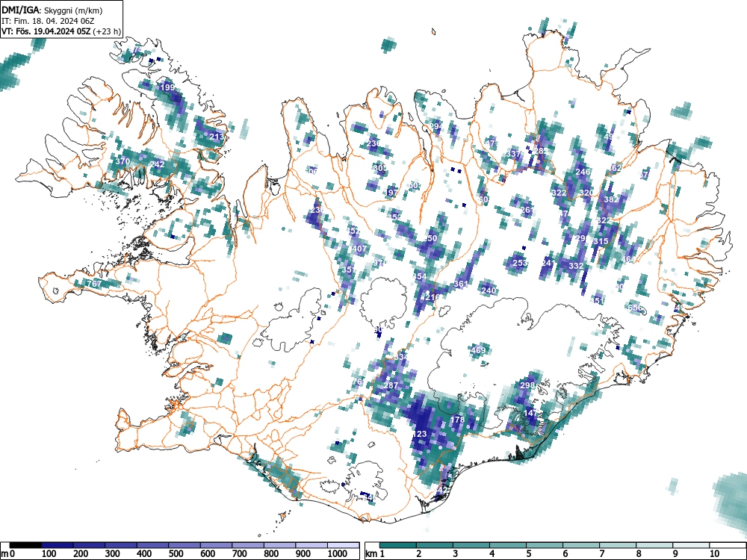Click the visibility value 261 on the map
Screen dimensions: 747x560
click(x=527, y=210)
